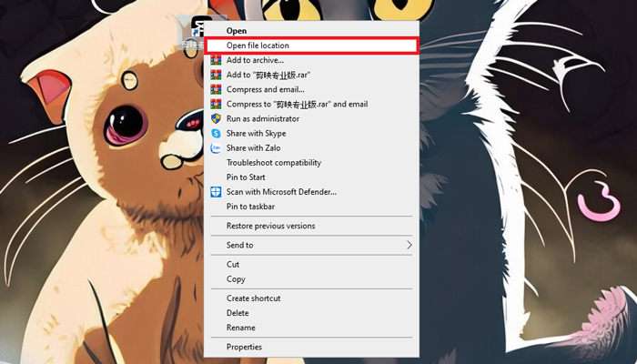The height and width of the screenshot is (364, 637).
Task: Click the Skype icon in the context menu
Action: coord(216,133)
